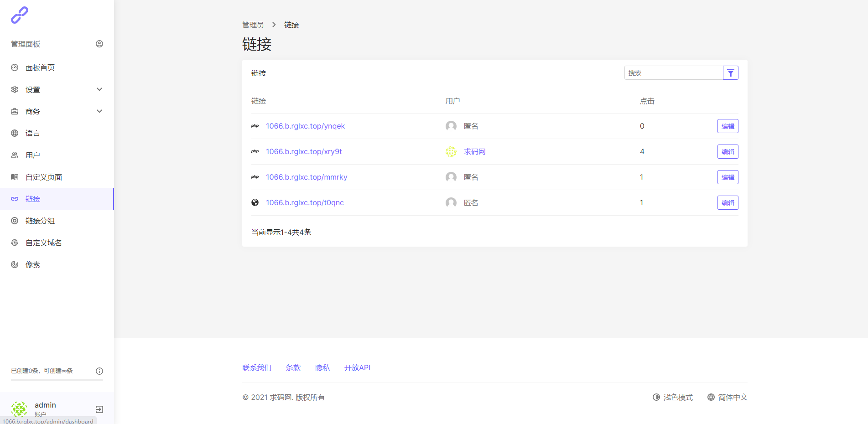Click the globe icon for t0qnc link

[255, 202]
